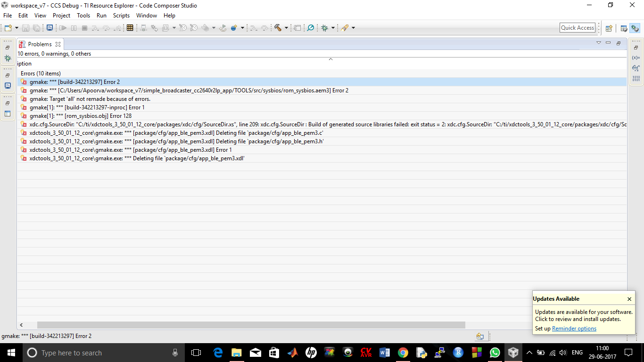Open Microsoft Word from the taskbar

(x=384, y=353)
